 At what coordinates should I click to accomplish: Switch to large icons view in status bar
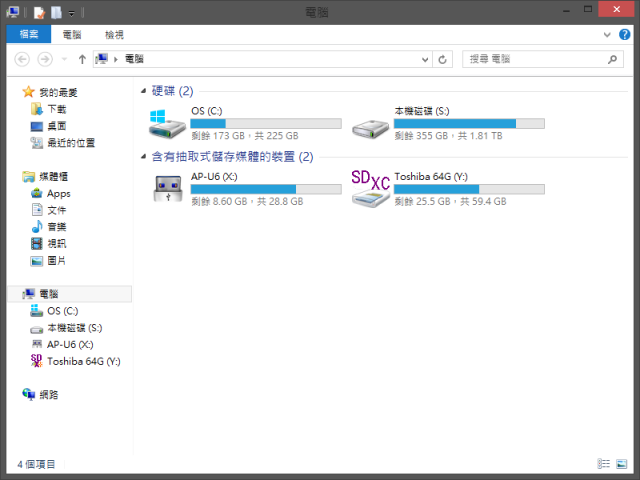pos(622,464)
